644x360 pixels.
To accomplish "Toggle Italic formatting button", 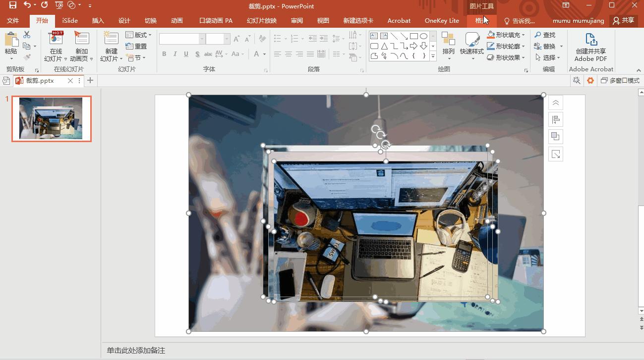I will (175, 54).
